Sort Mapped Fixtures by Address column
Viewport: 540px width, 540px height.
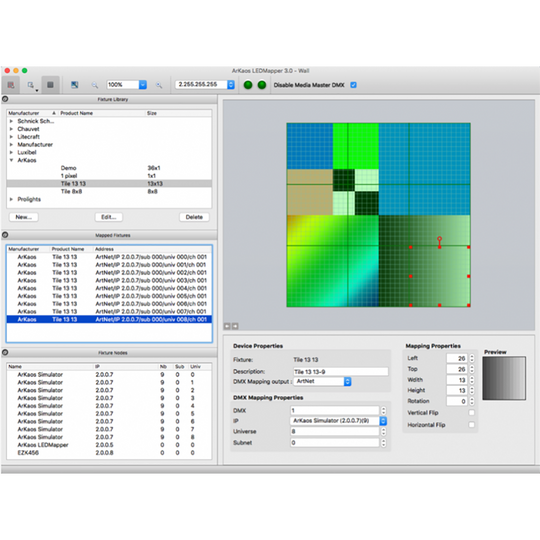coord(153,249)
